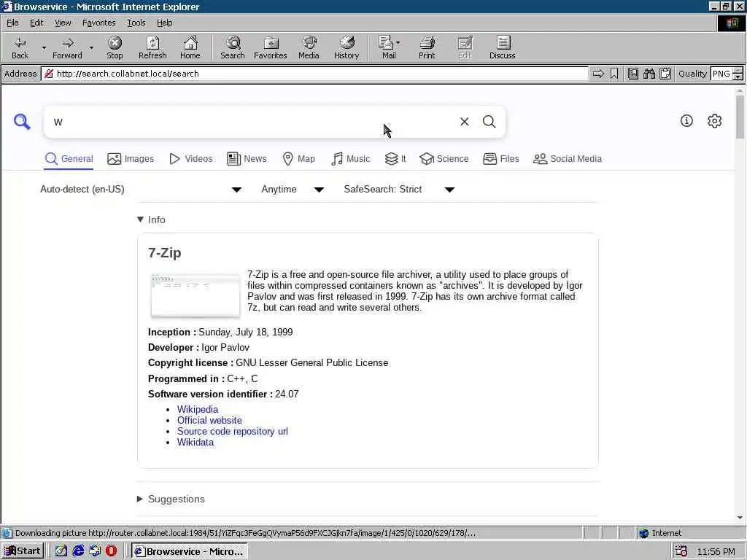Open the Windows Start menu

(x=23, y=551)
